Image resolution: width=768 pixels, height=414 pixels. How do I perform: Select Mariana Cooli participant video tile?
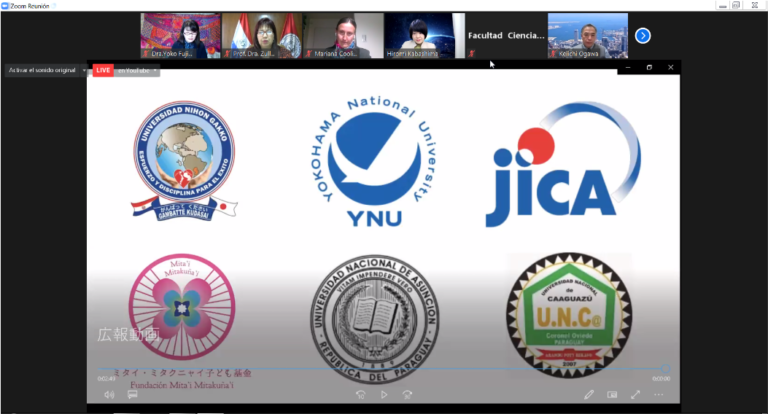pos(343,36)
